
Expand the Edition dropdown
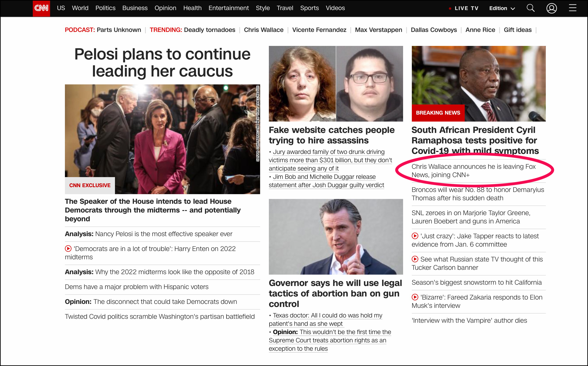pyautogui.click(x=502, y=8)
